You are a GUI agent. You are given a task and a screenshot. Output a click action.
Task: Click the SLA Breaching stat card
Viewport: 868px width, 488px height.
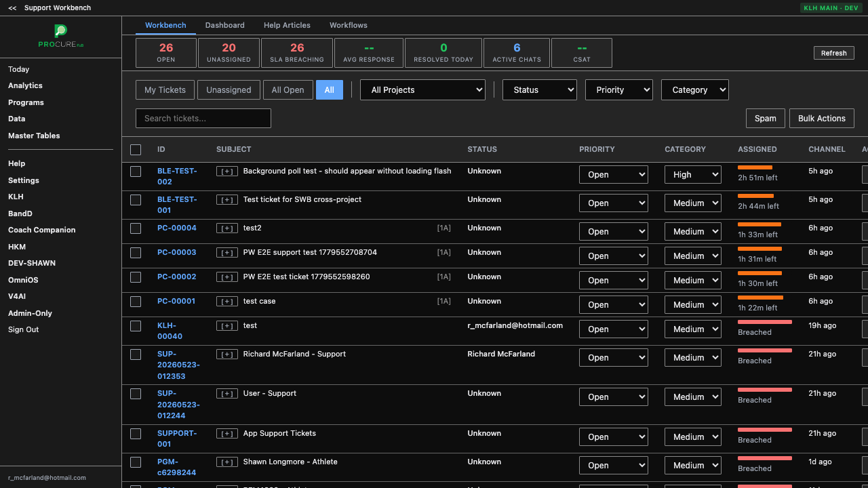pyautogui.click(x=297, y=53)
